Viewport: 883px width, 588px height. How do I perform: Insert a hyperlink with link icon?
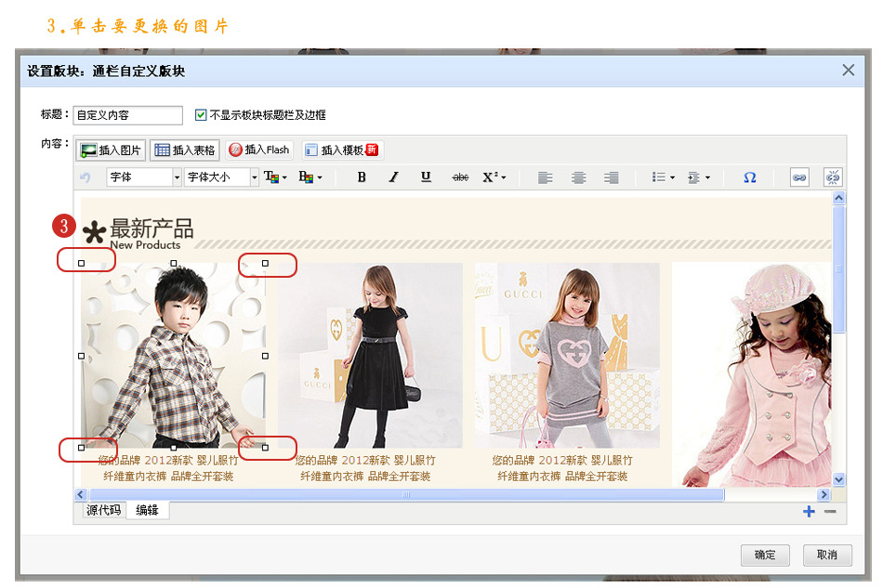point(799,177)
